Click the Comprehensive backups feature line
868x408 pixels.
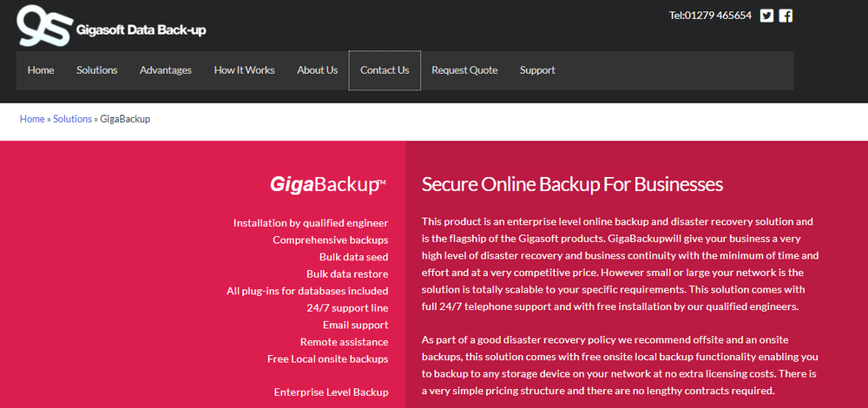[x=331, y=240]
